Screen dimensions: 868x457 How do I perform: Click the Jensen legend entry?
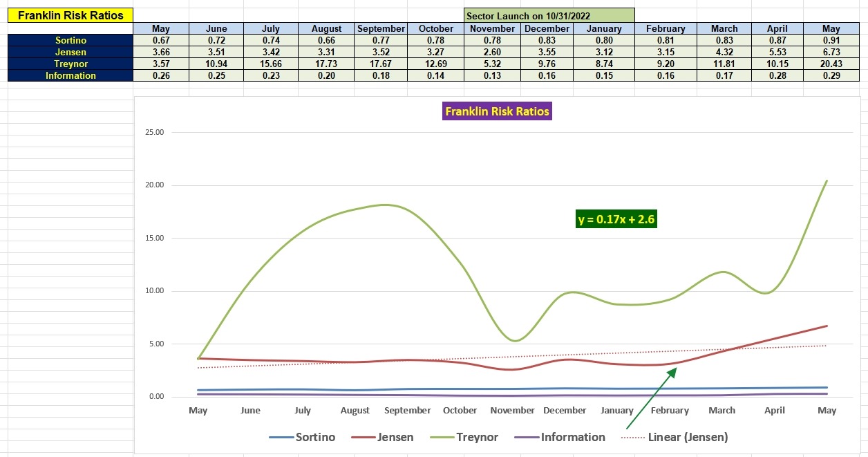382,437
